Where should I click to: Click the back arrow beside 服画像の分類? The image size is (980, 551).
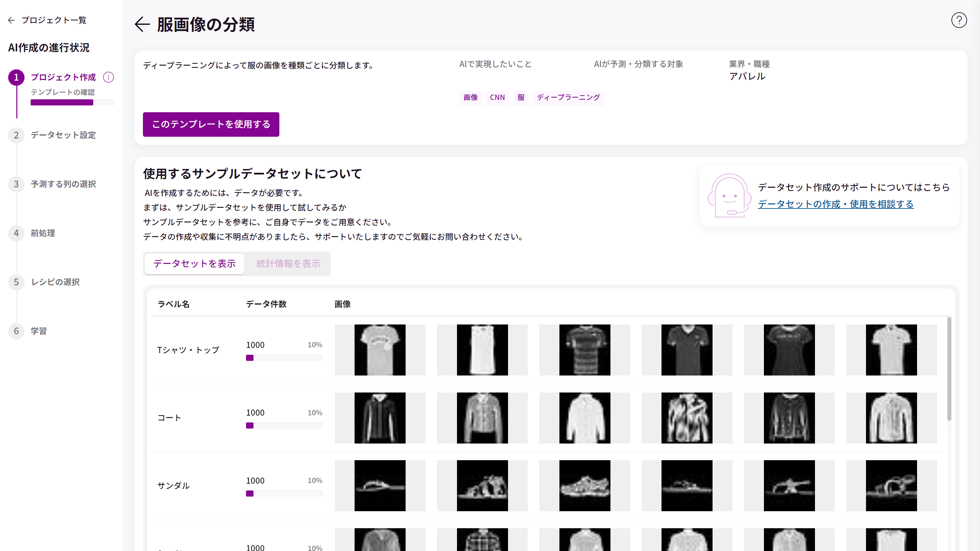142,24
